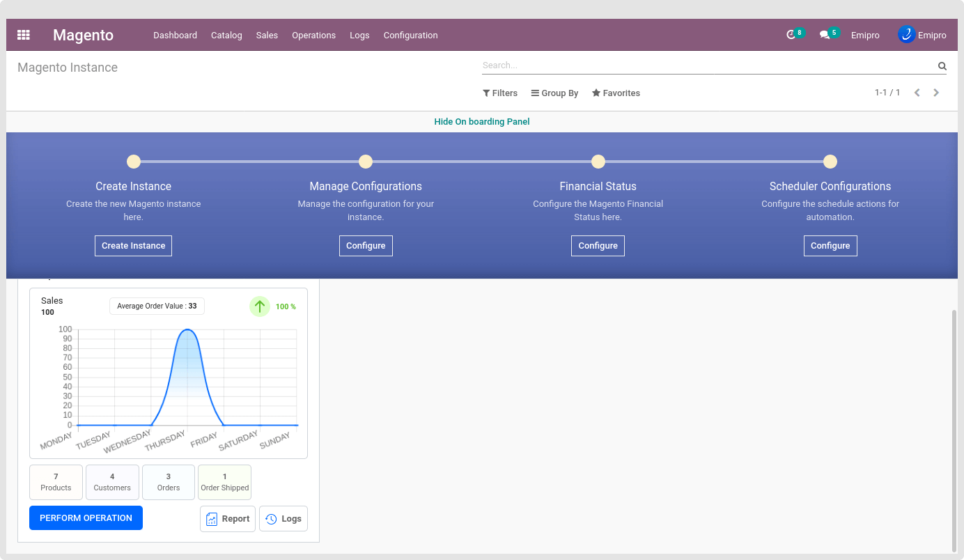Go to next page arrow

click(x=936, y=93)
